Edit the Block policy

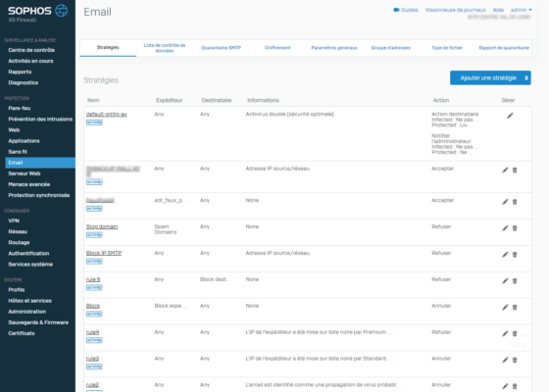[505, 308]
